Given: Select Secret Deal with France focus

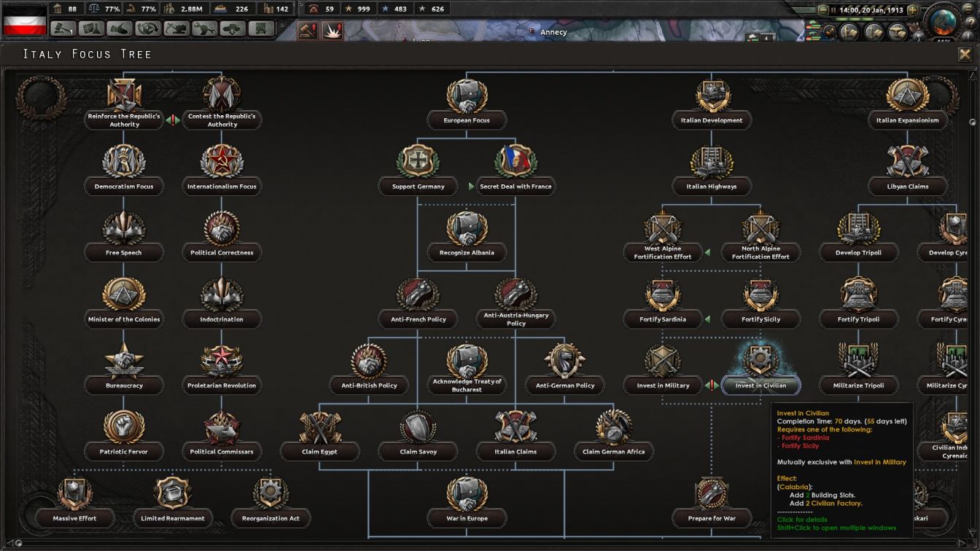Looking at the screenshot, I should (516, 170).
